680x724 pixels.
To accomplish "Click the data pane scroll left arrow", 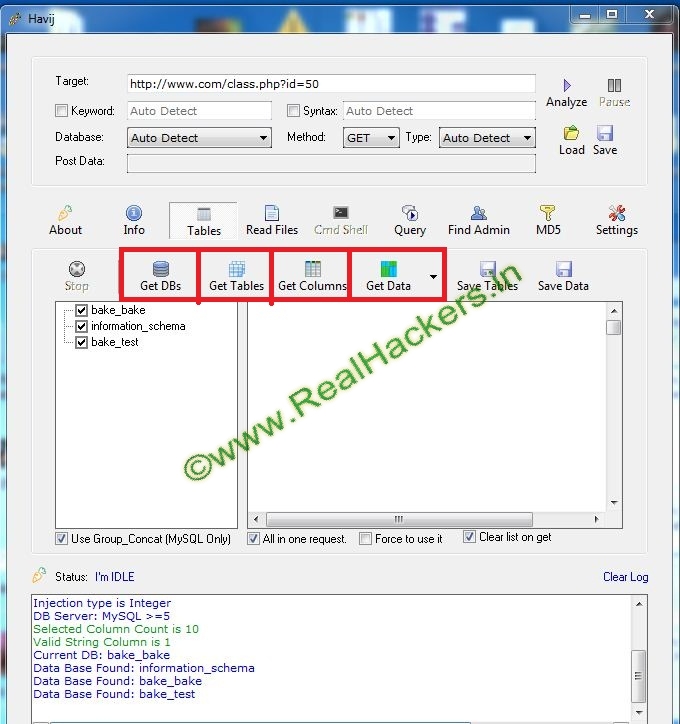I will pos(256,519).
